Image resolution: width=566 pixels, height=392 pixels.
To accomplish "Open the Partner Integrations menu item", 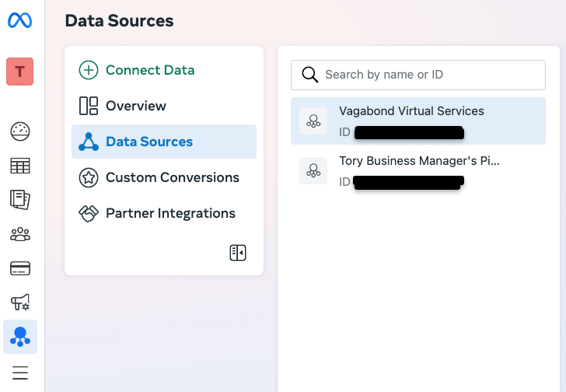I will (164, 213).
